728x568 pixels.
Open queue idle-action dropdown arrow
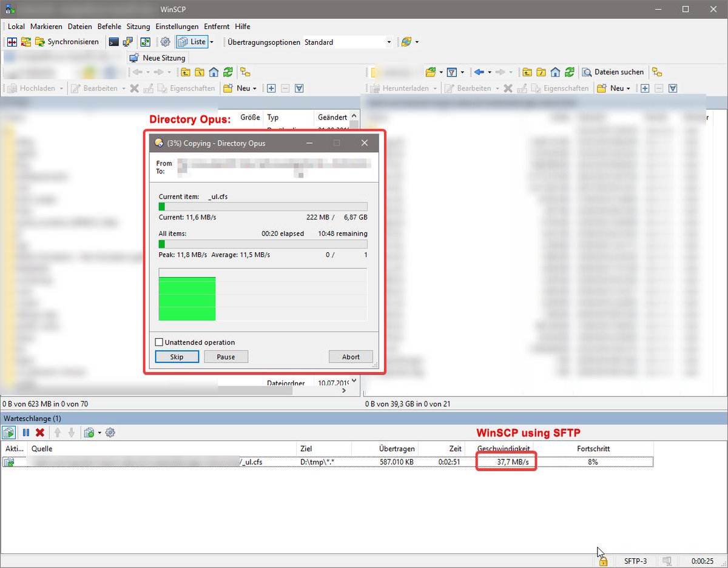pyautogui.click(x=99, y=432)
